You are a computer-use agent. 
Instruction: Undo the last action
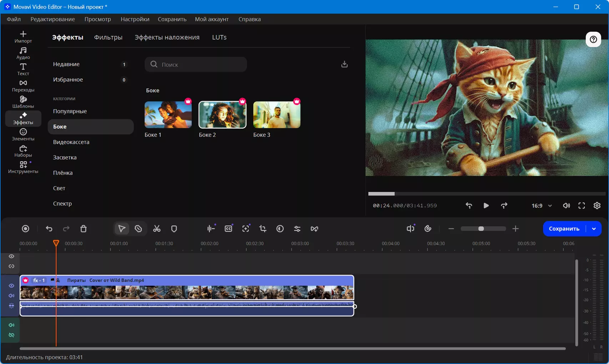tap(49, 229)
